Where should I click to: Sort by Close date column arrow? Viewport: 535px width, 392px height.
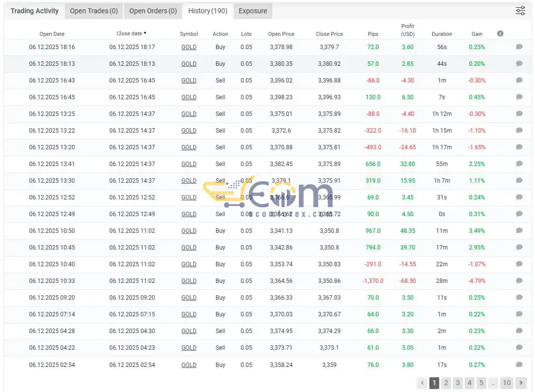tap(145, 33)
